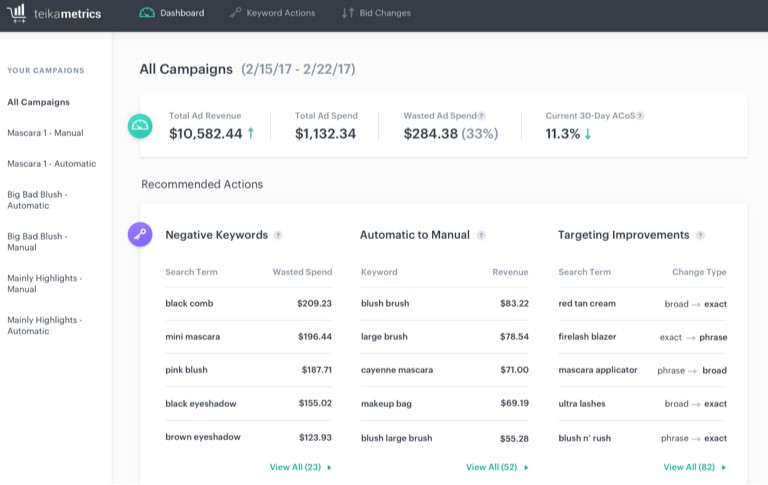Open the Current 30-Day ACoS help icon
Image resolution: width=768 pixels, height=485 pixels.
click(640, 116)
